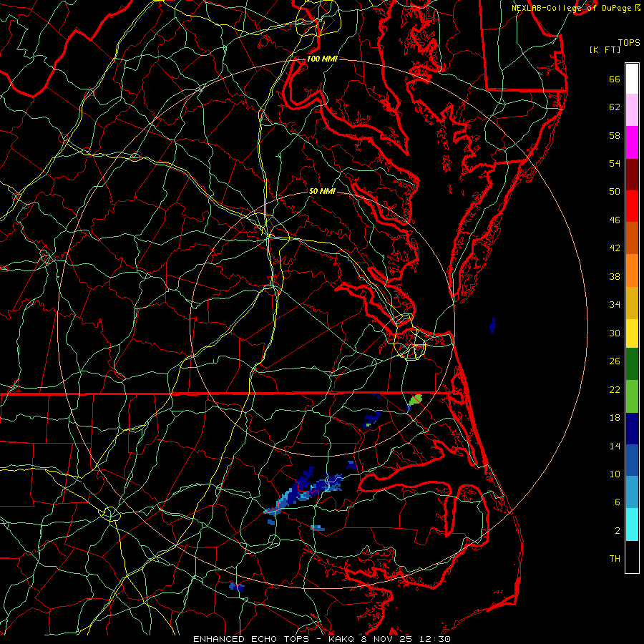This screenshot has height=644, width=644.
Task: Click the 30 legend value
Action: [x=615, y=333]
